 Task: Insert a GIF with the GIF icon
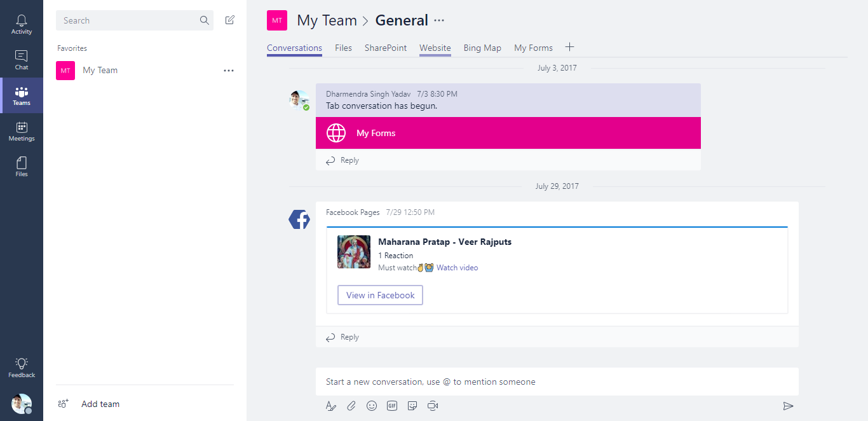tap(392, 406)
